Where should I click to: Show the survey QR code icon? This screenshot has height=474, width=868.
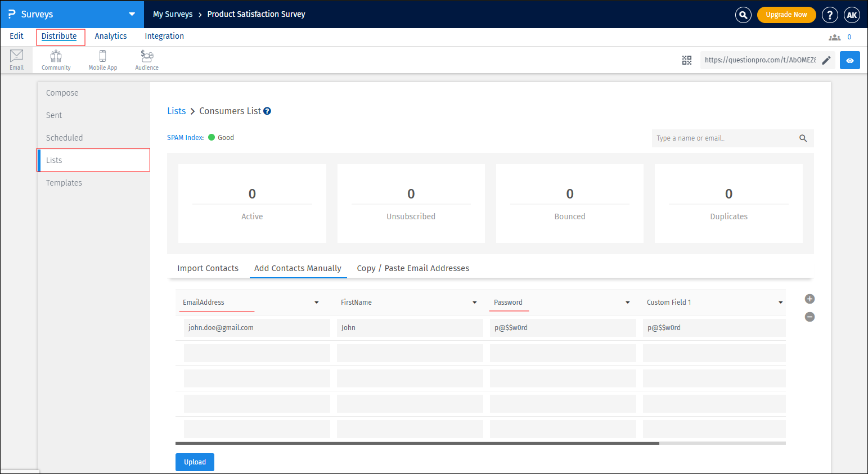point(686,60)
